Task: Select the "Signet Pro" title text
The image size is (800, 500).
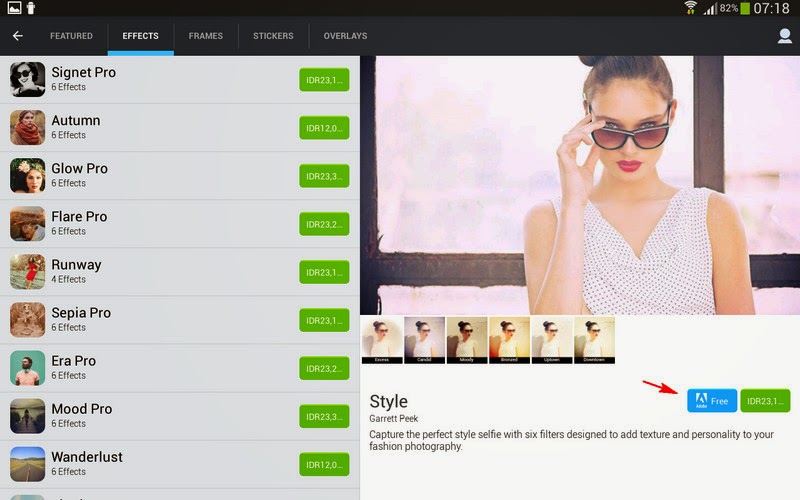Action: point(84,72)
